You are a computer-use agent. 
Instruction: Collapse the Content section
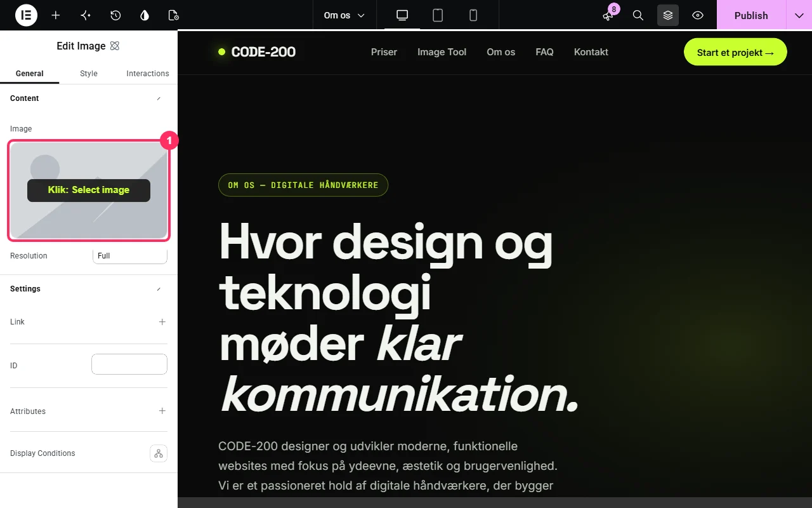click(159, 98)
